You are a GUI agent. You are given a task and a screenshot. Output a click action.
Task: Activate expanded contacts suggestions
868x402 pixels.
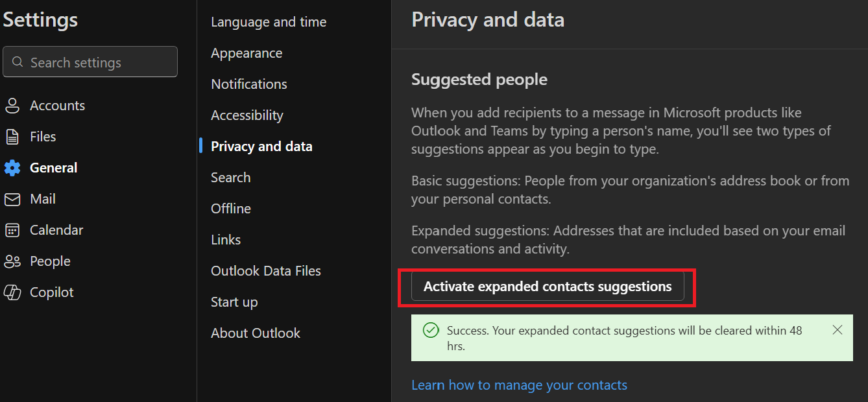click(547, 286)
